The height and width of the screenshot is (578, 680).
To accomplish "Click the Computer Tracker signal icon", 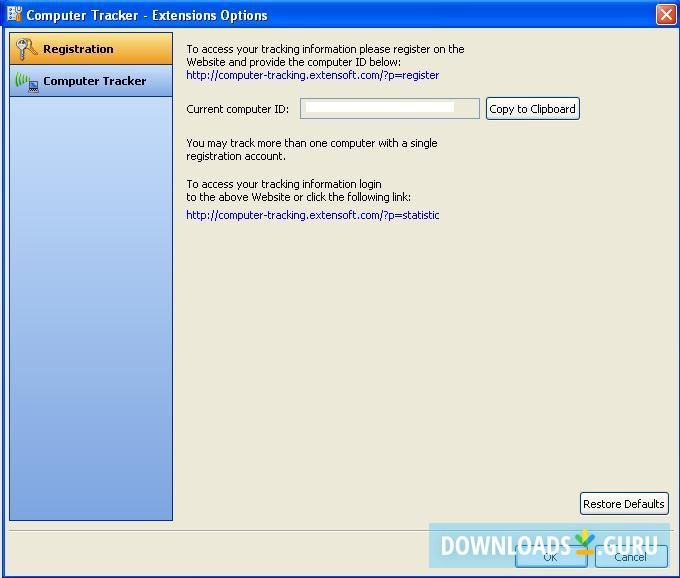I will [27, 82].
